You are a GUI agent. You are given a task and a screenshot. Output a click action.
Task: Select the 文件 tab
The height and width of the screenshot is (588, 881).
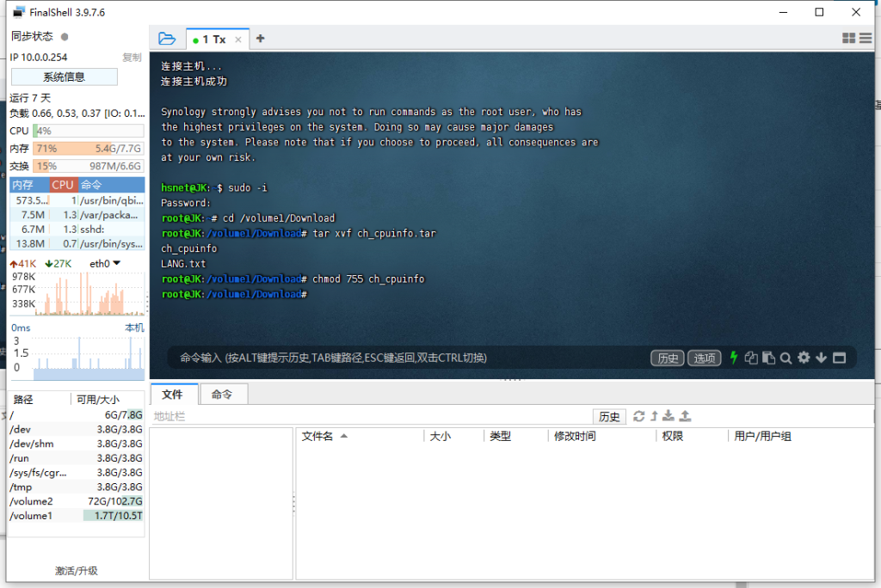[172, 395]
